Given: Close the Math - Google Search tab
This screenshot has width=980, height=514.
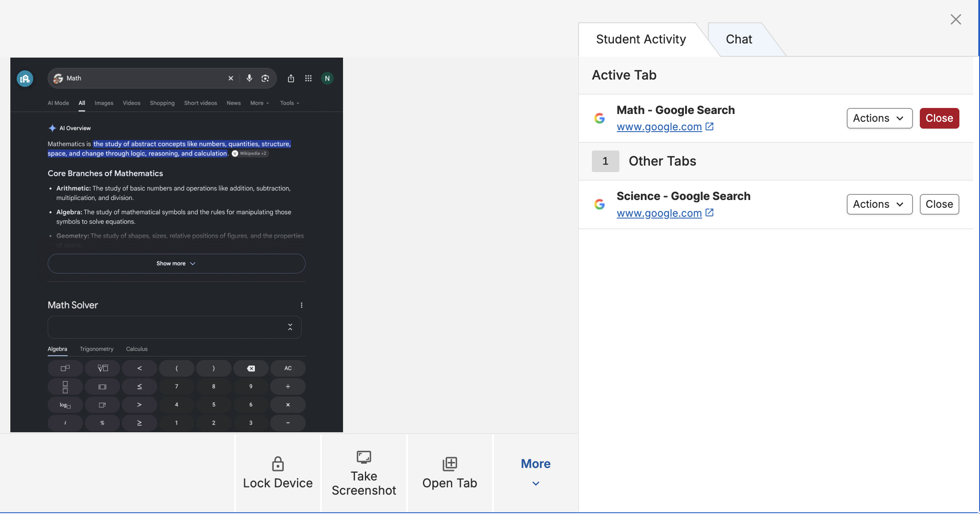Looking at the screenshot, I should click(939, 118).
